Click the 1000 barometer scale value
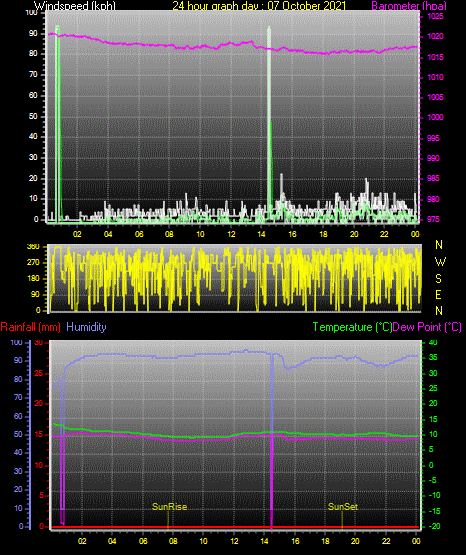466x555 pixels. tap(435, 118)
